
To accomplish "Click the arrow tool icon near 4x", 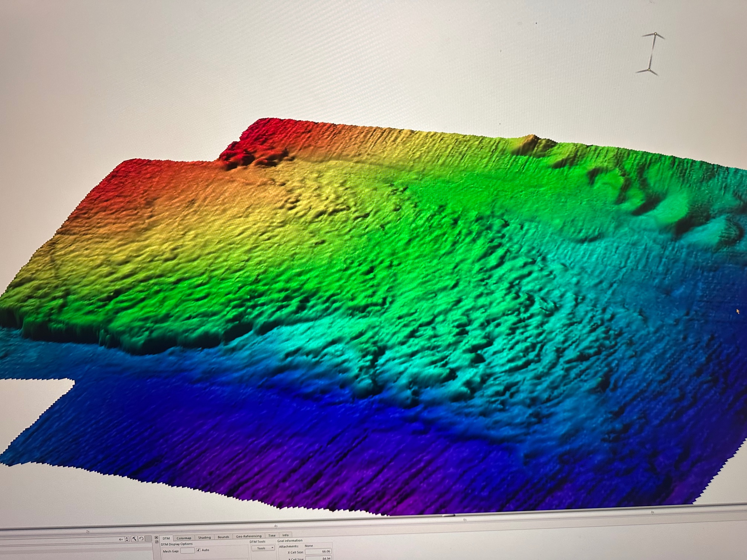I will pos(134,539).
